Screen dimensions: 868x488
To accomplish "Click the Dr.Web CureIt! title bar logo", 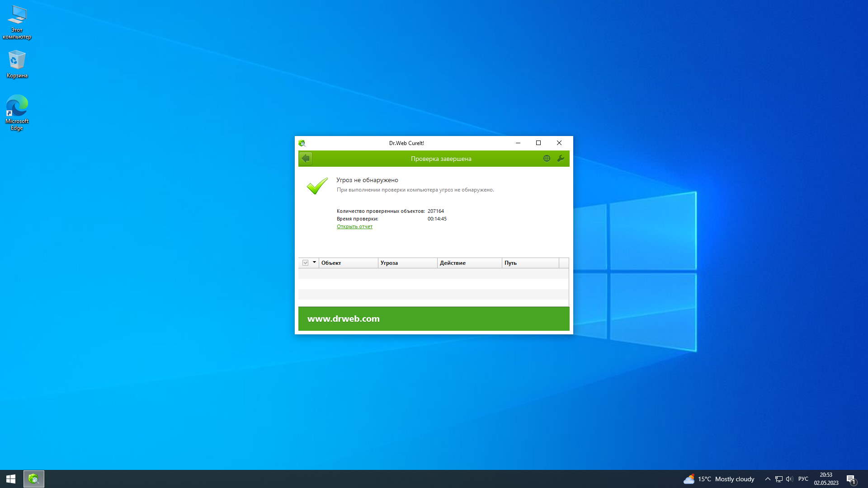I will (x=302, y=143).
